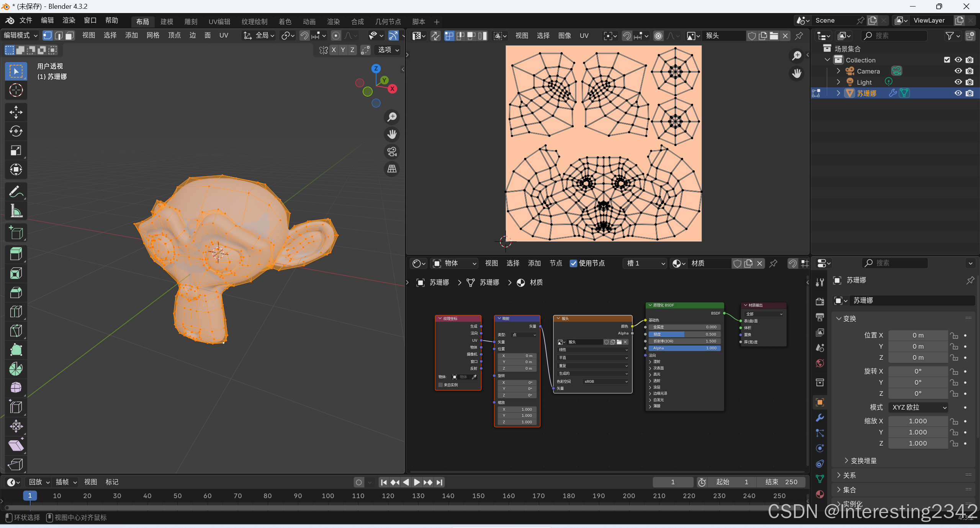Select the Rotate tool
Screen dimensions: 980x528
click(16, 131)
